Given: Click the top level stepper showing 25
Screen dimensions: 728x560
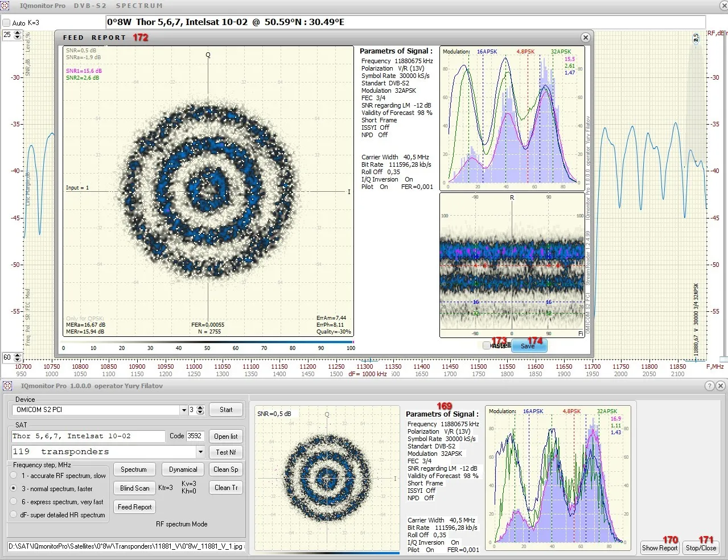Looking at the screenshot, I should click(17, 35).
